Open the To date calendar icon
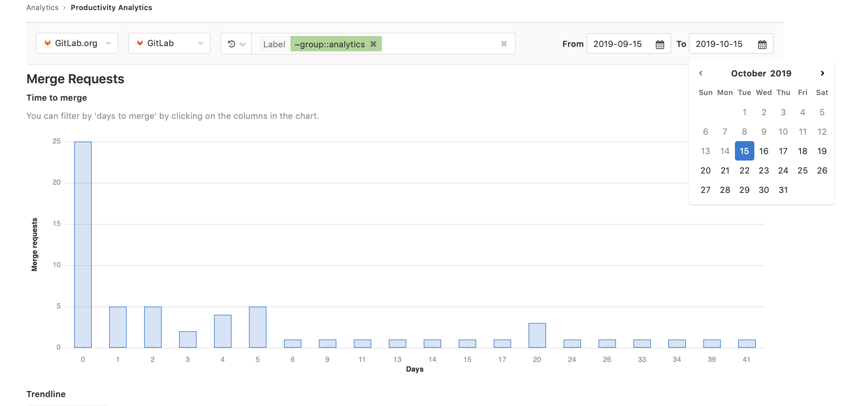 point(762,44)
